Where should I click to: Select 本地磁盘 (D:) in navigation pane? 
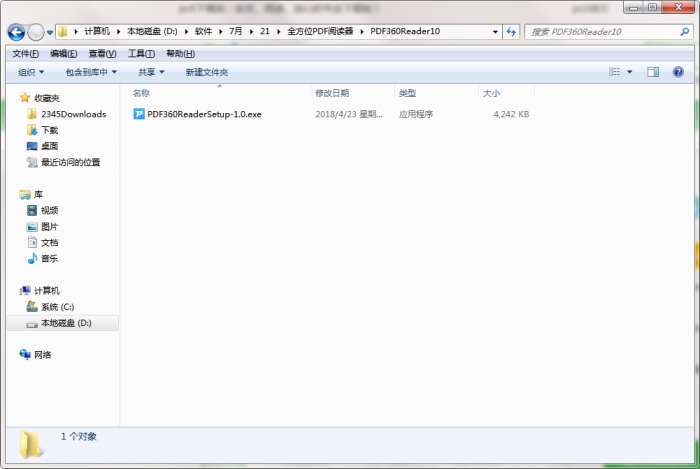[67, 323]
